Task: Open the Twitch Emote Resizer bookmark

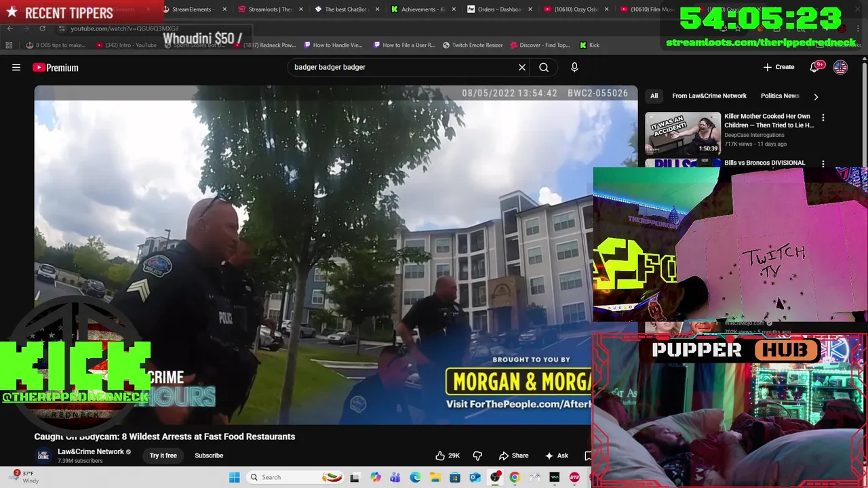Action: click(472, 45)
